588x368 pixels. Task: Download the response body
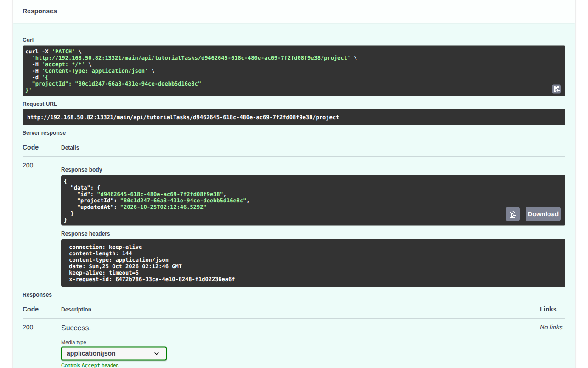click(x=543, y=214)
